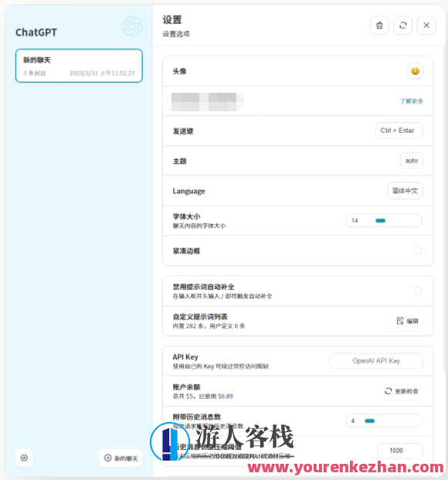Click the 字体大小 label
Screen dimensions: 448x480
pos(186,216)
